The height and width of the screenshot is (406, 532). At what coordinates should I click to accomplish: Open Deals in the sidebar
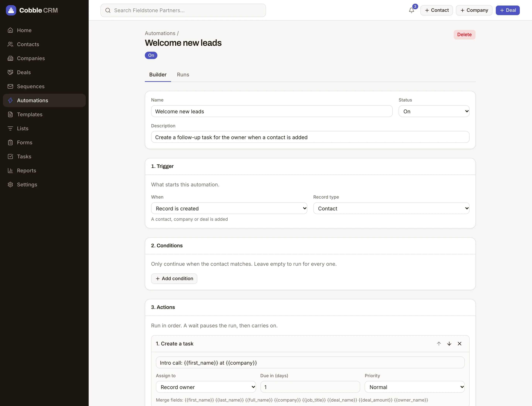[x=44, y=72]
